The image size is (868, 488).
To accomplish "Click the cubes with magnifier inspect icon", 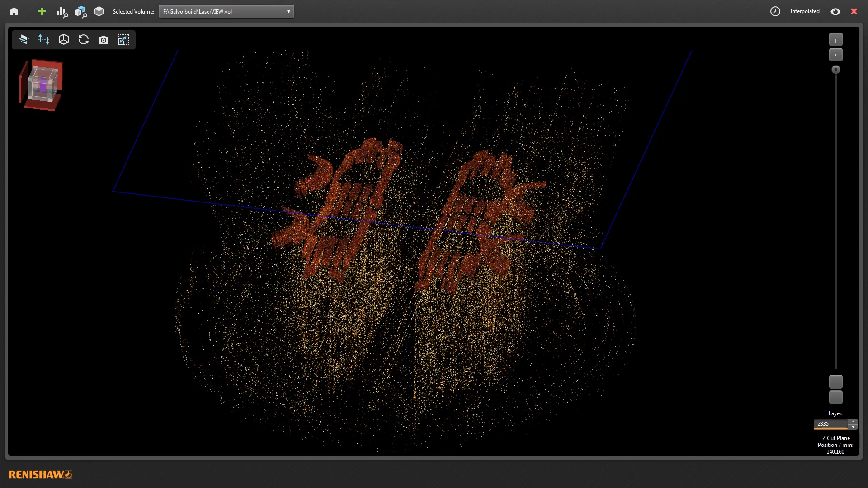I will [80, 12].
